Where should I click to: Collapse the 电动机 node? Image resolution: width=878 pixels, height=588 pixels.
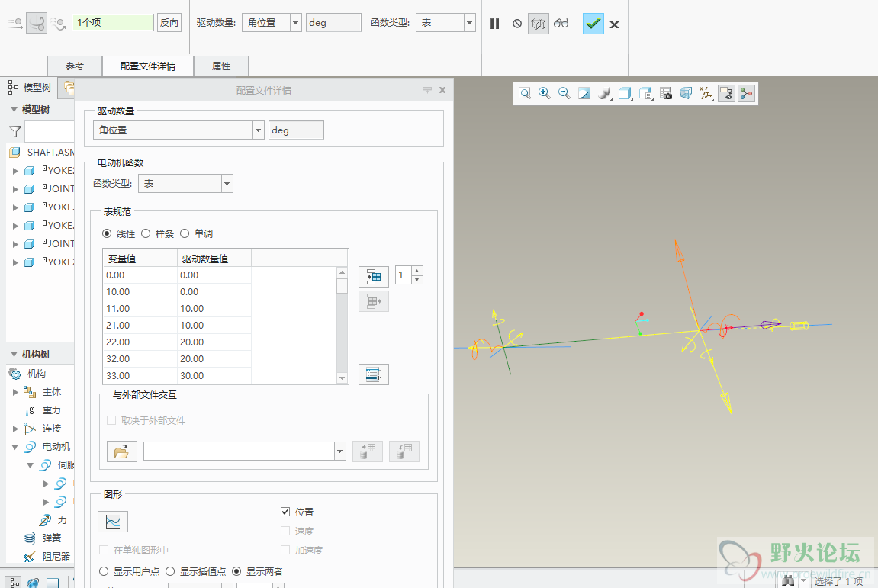tap(15, 447)
